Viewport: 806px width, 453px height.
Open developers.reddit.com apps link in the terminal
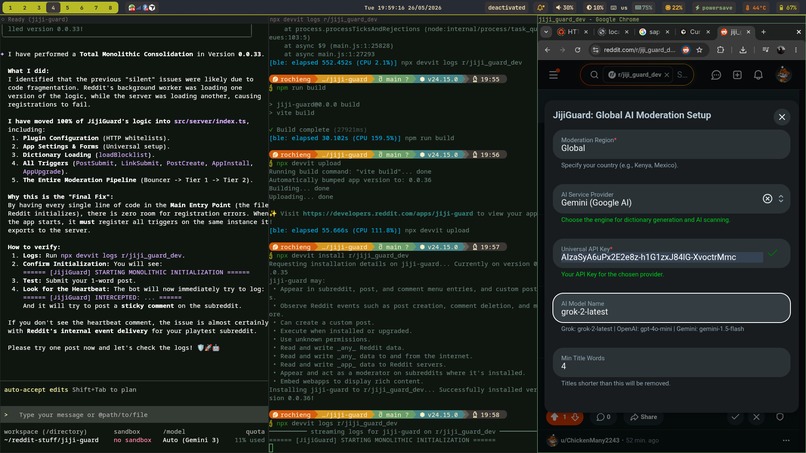point(388,213)
